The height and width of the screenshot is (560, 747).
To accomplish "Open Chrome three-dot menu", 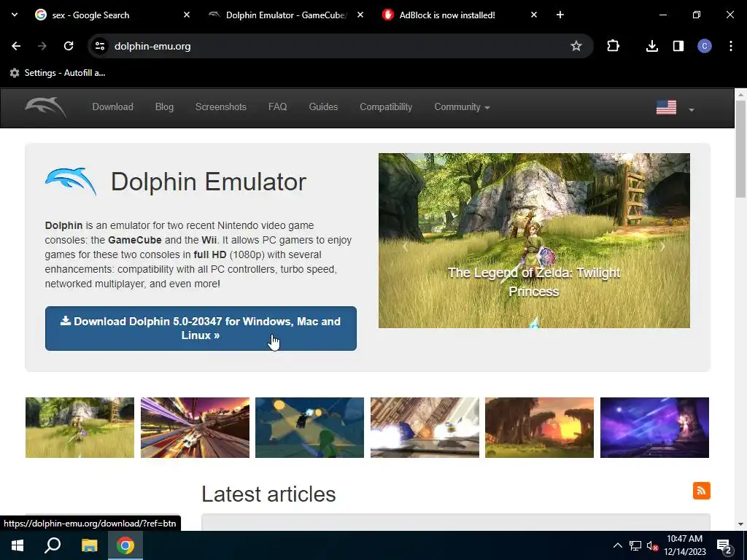I will (731, 46).
